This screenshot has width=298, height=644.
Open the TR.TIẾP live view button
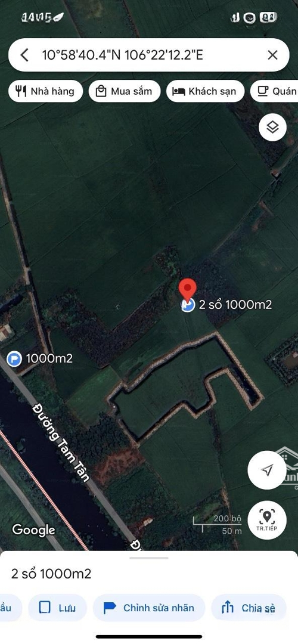click(267, 519)
